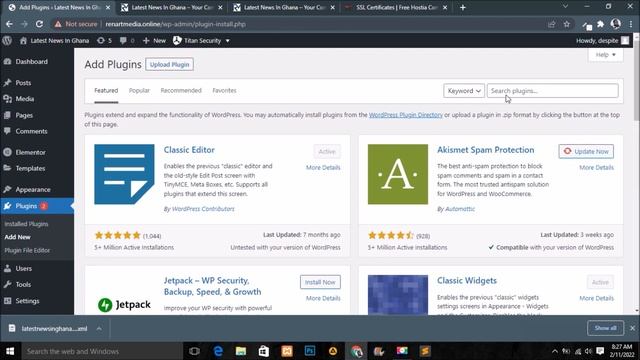Open the Automattic author link
The image size is (640, 360).
tap(460, 209)
